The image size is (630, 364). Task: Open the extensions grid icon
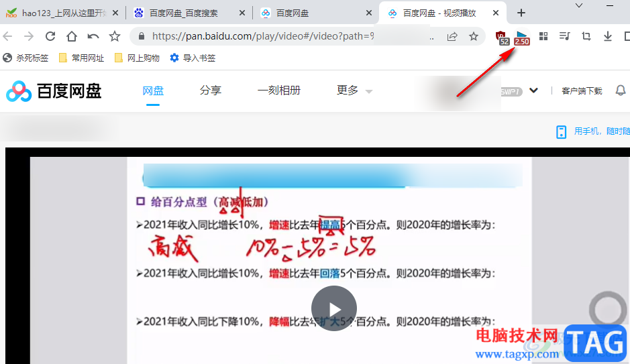pos(543,36)
